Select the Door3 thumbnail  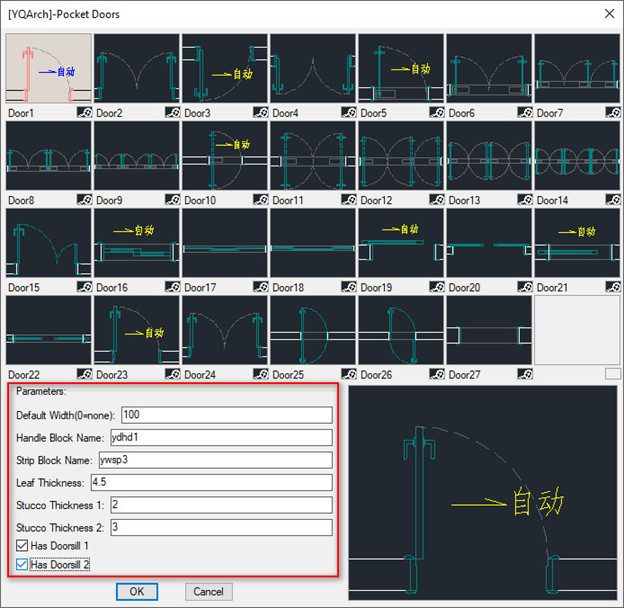[x=225, y=69]
